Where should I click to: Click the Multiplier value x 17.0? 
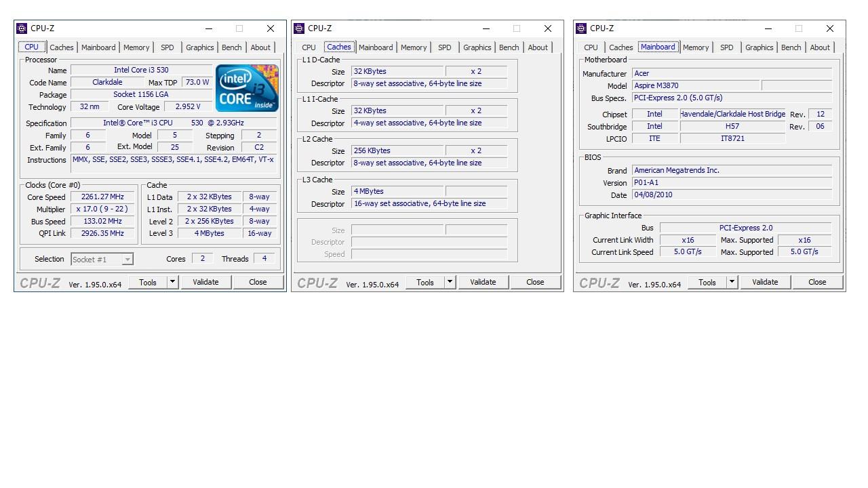(x=102, y=209)
